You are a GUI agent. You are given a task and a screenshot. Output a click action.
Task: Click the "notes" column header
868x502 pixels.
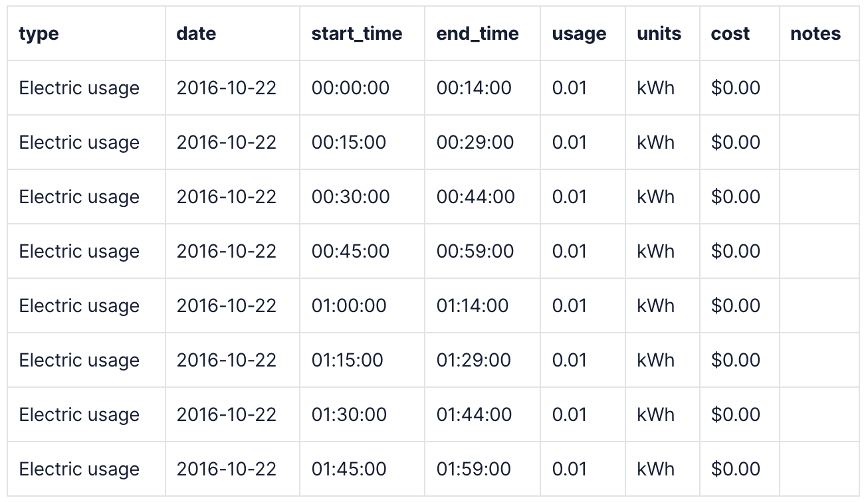point(815,34)
